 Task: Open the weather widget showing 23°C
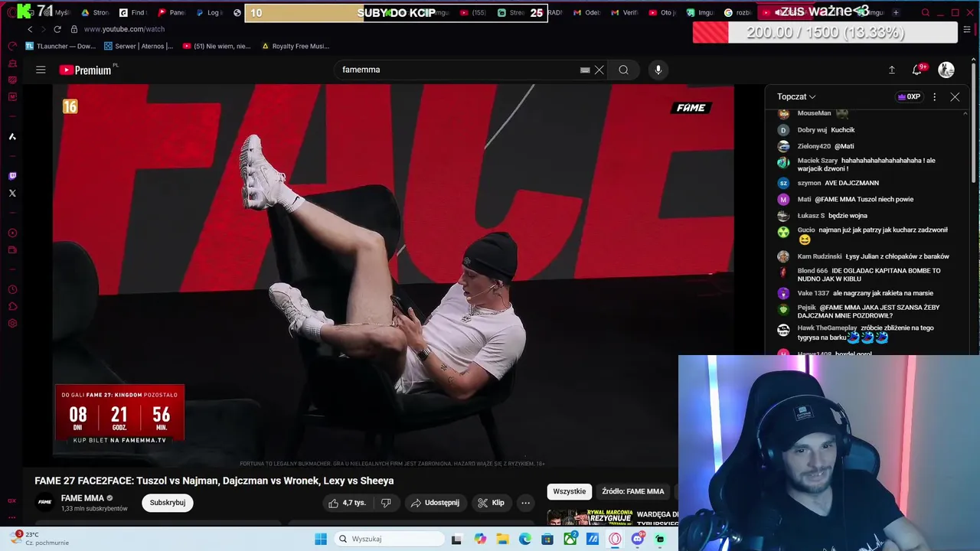[x=38, y=539]
